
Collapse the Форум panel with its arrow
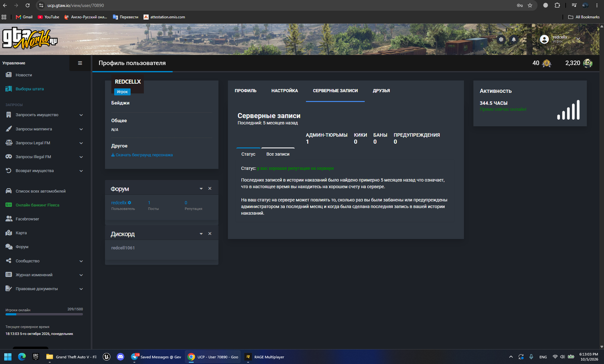point(201,189)
